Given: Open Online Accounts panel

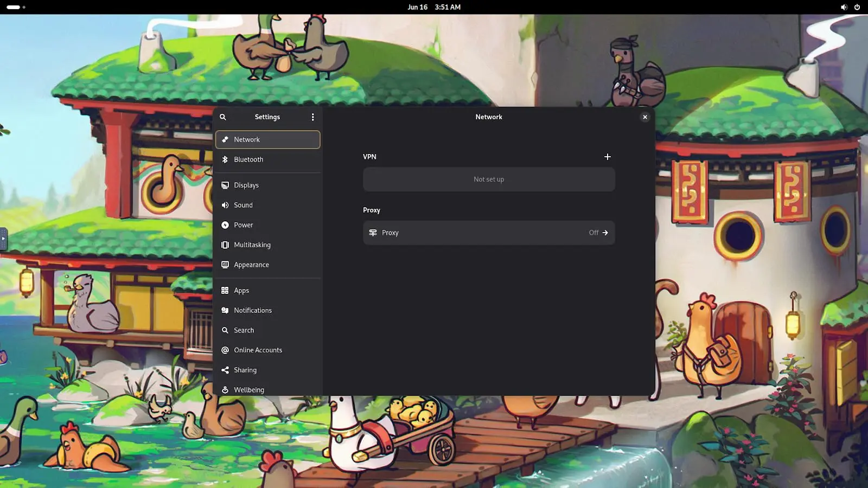Looking at the screenshot, I should [x=267, y=350].
